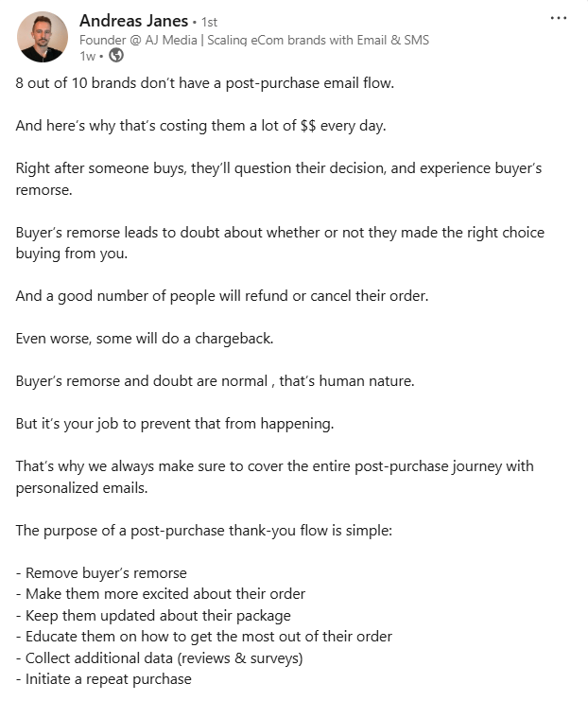Click the 'Collect additional data' bullet
588x701 pixels.
(x=159, y=658)
